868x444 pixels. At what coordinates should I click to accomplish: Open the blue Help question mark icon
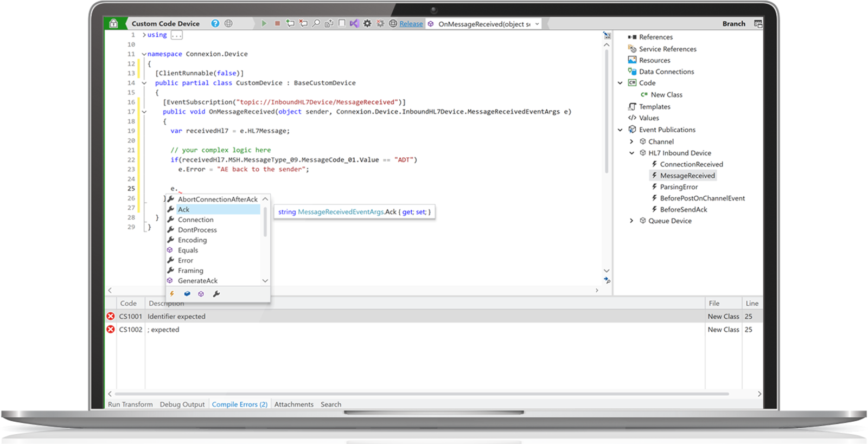point(215,23)
